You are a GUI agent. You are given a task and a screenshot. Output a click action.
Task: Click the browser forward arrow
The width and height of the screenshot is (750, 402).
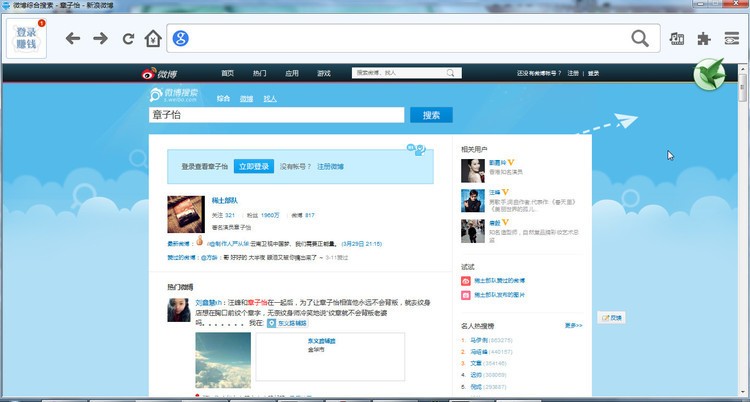pyautogui.click(x=100, y=38)
